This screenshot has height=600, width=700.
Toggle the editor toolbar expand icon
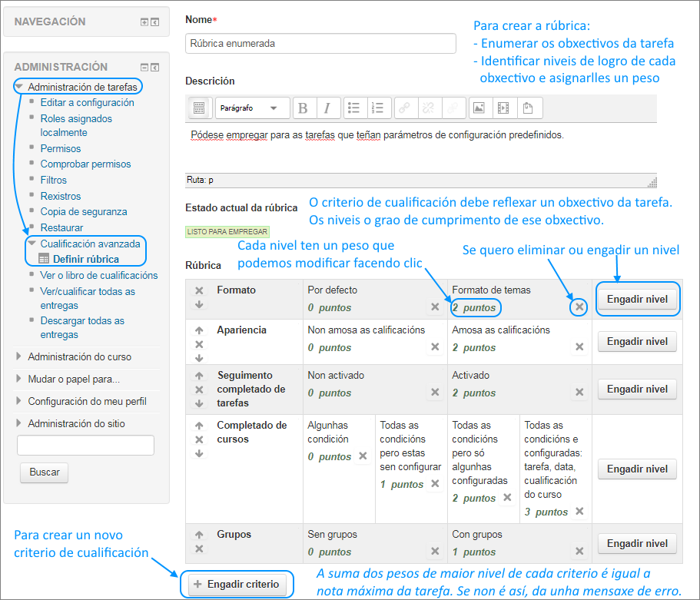point(199,108)
